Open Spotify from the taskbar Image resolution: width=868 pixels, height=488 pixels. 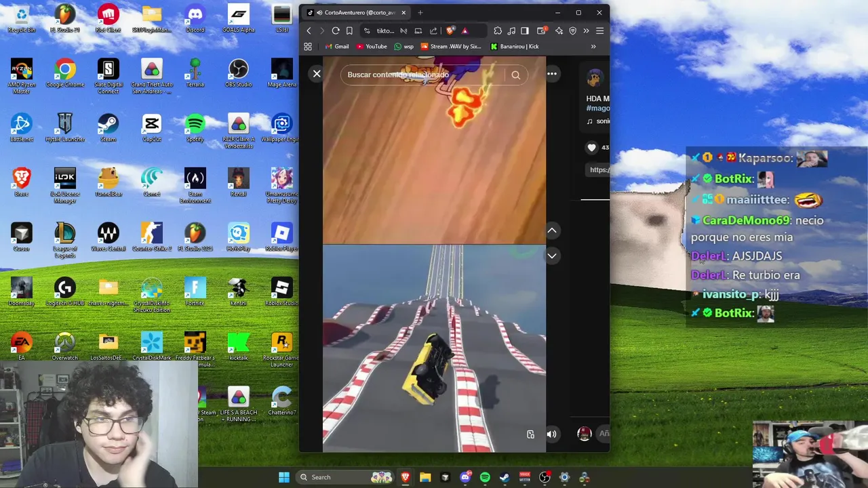pyautogui.click(x=485, y=477)
